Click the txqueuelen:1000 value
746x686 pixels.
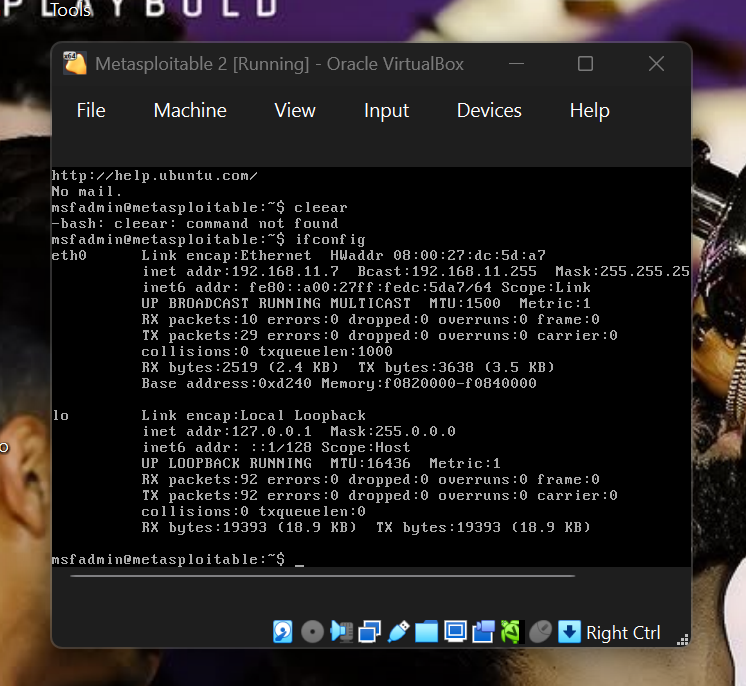tap(326, 351)
